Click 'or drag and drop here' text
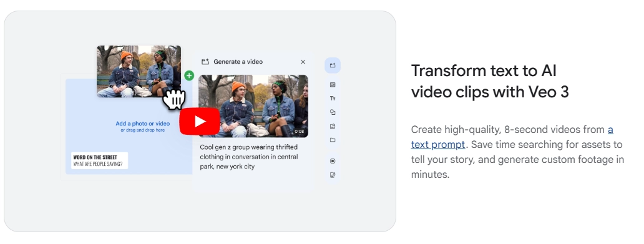The width and height of the screenshot is (644, 244). point(142,130)
